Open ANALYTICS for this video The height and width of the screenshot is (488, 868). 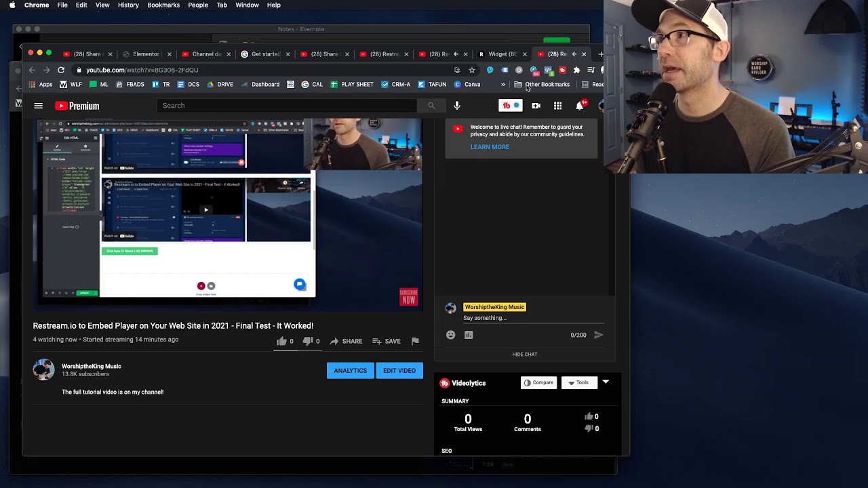click(350, 371)
